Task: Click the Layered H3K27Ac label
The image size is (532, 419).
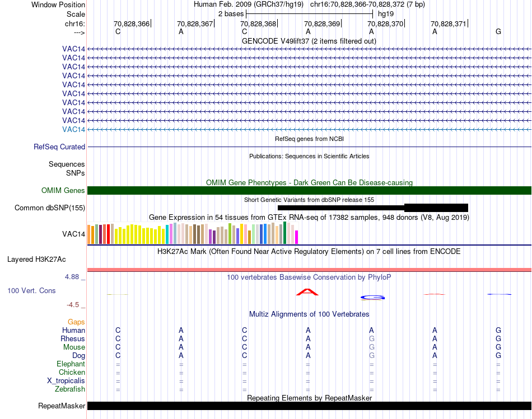Action: 36,260
